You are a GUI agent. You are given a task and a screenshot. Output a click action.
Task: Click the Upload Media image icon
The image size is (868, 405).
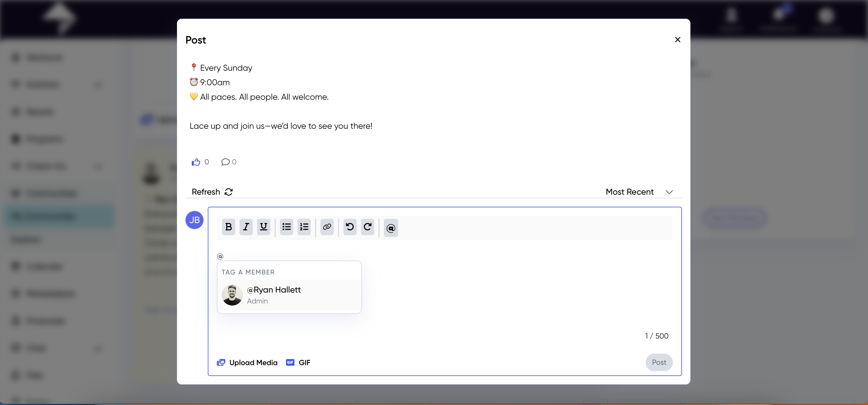221,362
